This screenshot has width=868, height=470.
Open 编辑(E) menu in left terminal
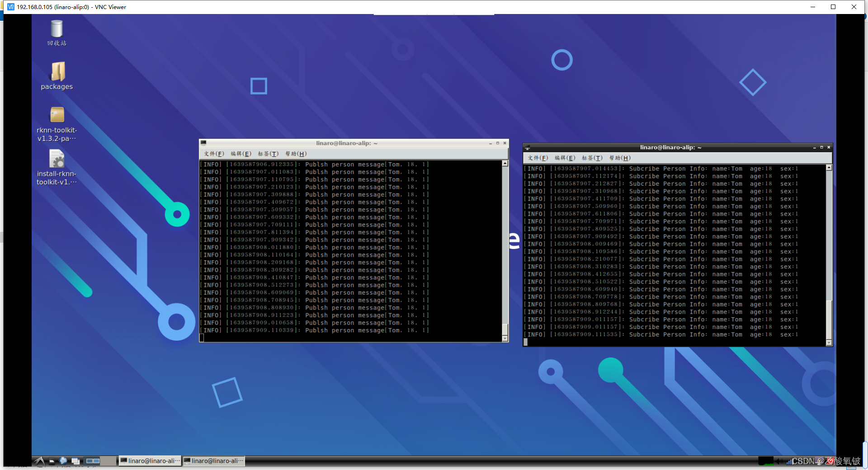tap(241, 154)
